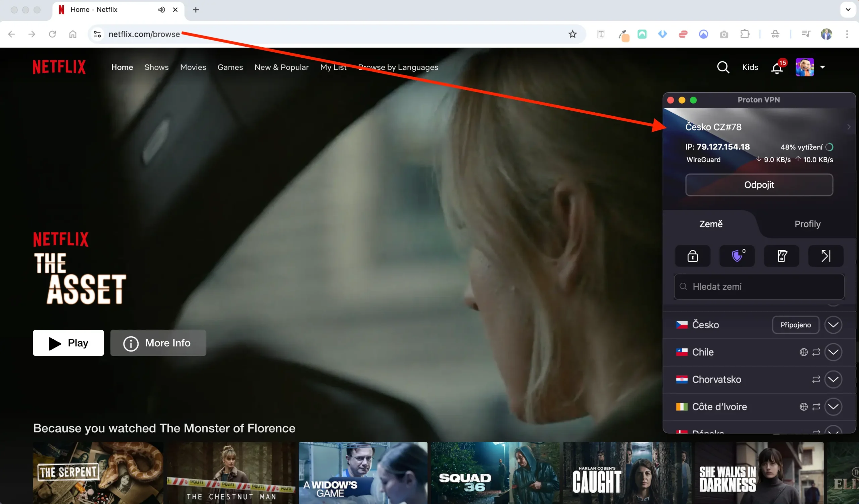Open the browser Extensions puzzle icon

point(745,34)
